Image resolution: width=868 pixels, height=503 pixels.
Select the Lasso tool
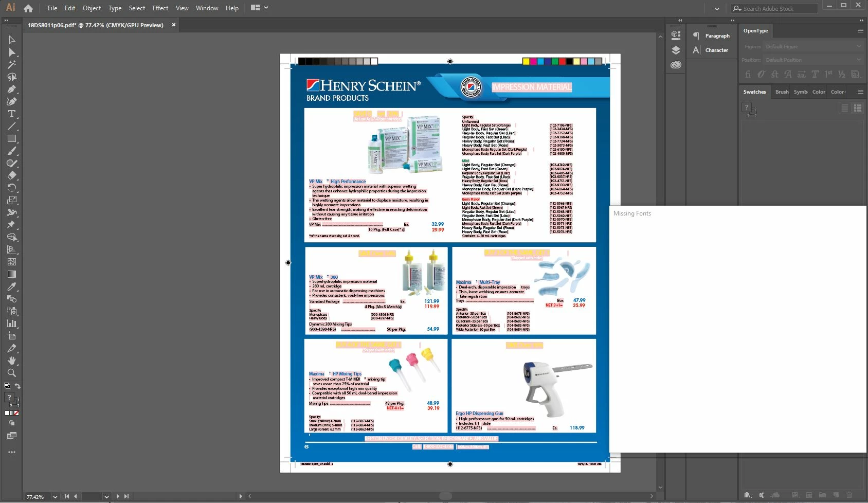[x=12, y=77]
